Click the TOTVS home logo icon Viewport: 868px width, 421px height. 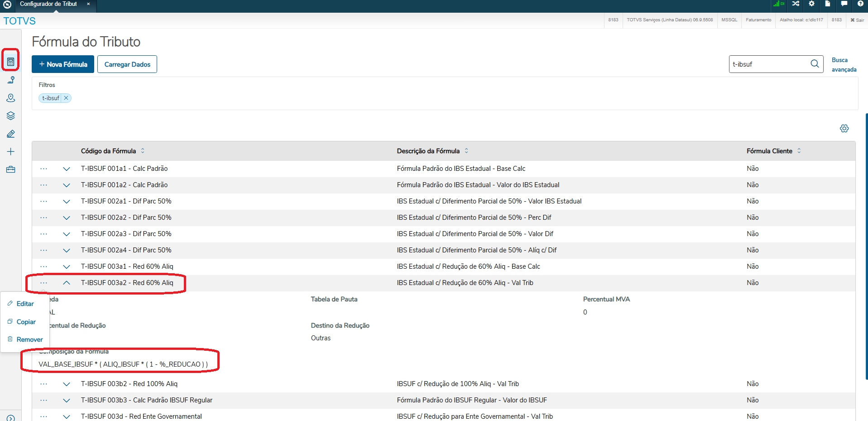click(x=7, y=5)
